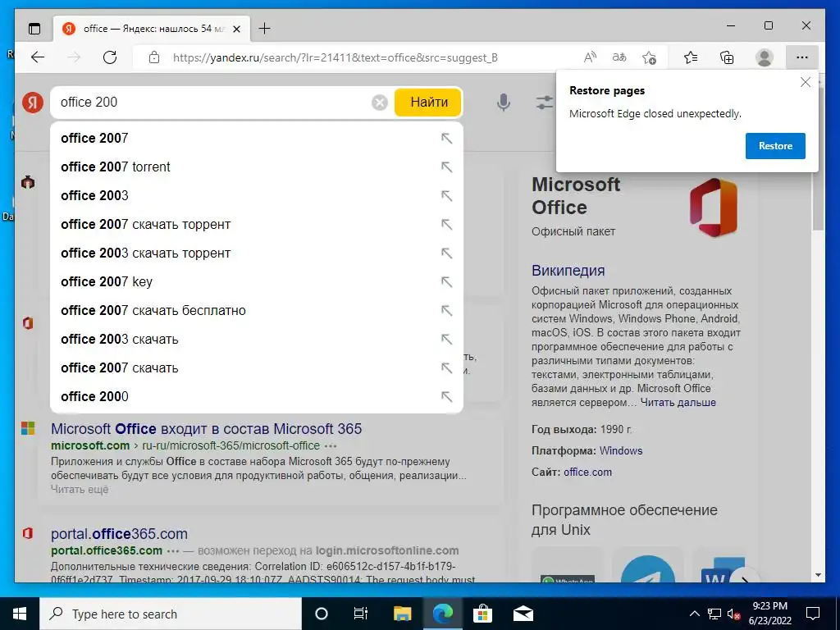Open 'Microsoft Office входит в состав Microsoft 365' result

point(206,429)
